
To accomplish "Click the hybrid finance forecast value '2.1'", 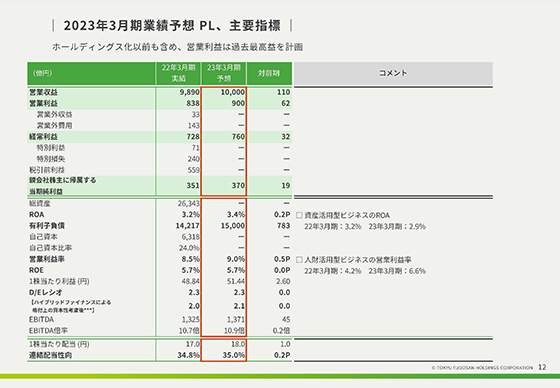I will click(239, 306).
